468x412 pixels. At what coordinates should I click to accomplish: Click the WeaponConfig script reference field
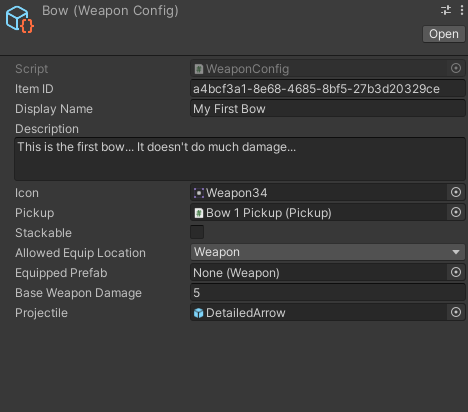(x=318, y=69)
